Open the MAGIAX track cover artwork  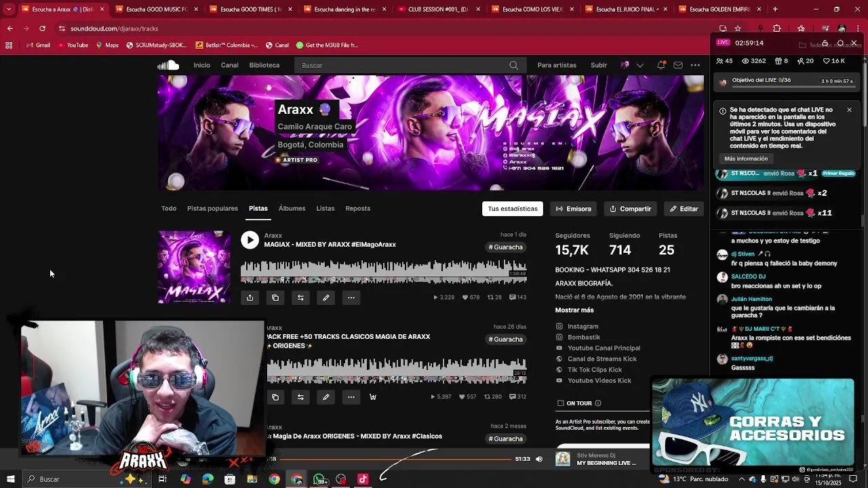(x=194, y=267)
